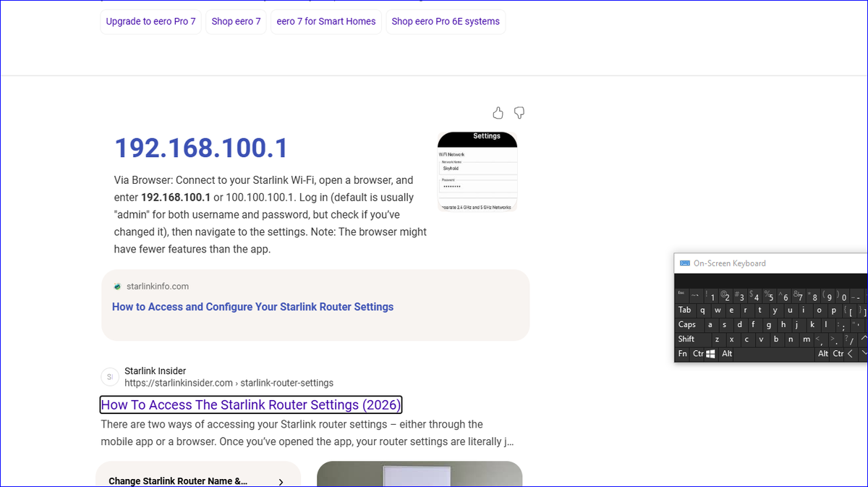The height and width of the screenshot is (487, 868).
Task: Click the Starlink Insider site name
Action: pyautogui.click(x=155, y=371)
